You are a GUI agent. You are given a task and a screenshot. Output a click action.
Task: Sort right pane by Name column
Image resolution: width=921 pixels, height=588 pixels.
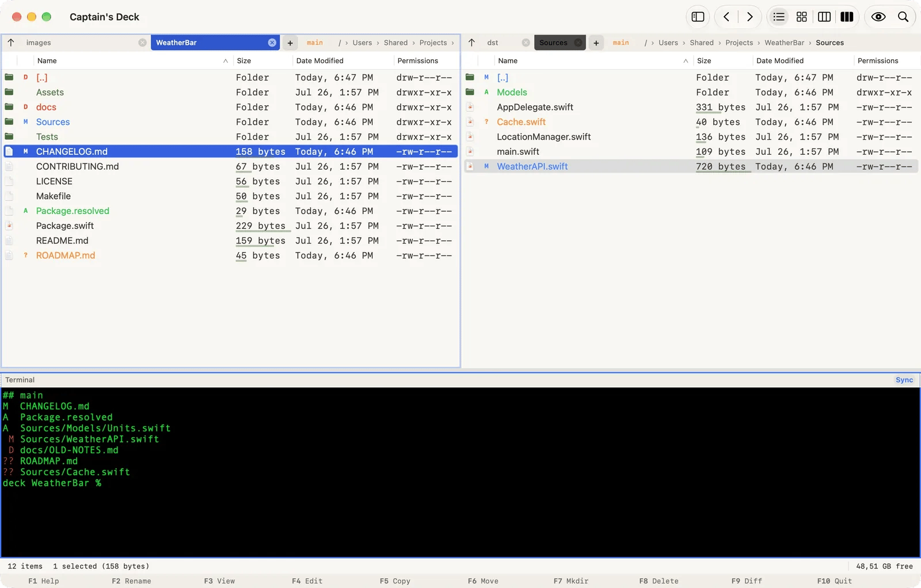593,60
